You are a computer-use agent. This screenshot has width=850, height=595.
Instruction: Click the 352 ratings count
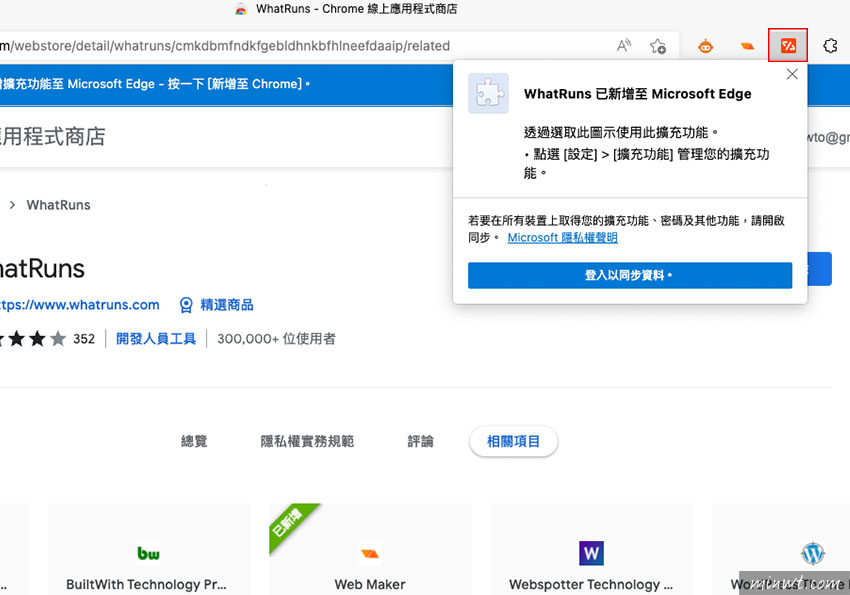pyautogui.click(x=84, y=339)
